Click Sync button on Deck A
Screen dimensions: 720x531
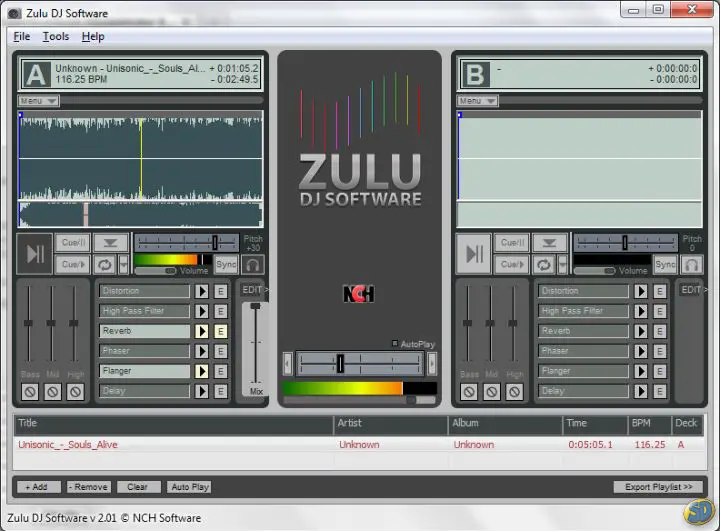click(x=226, y=265)
